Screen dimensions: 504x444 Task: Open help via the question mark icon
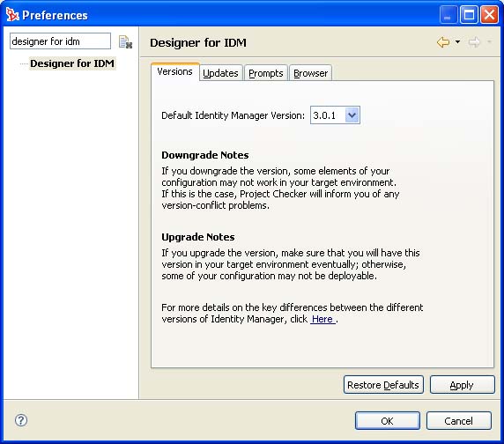[x=21, y=420]
